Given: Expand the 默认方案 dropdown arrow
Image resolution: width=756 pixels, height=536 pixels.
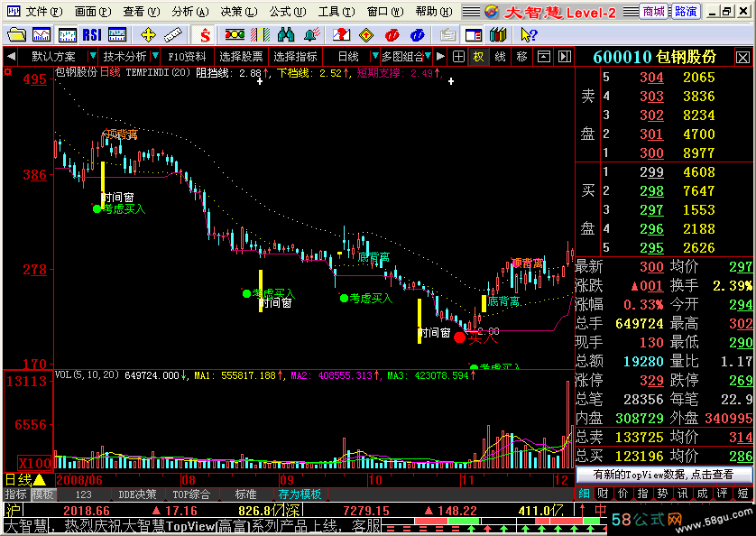Looking at the screenshot, I should coord(93,57).
